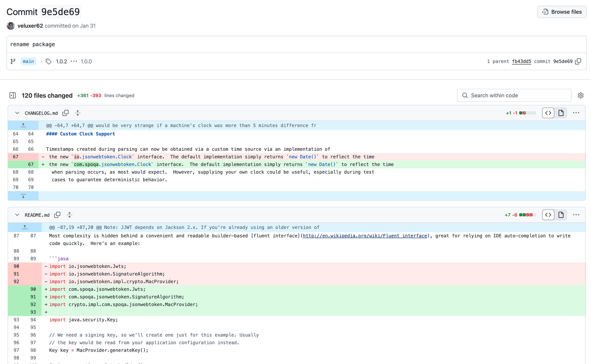Screen dimensions: 591x364
Task: Expand hidden tags ellipsis
Action: click(74, 61)
